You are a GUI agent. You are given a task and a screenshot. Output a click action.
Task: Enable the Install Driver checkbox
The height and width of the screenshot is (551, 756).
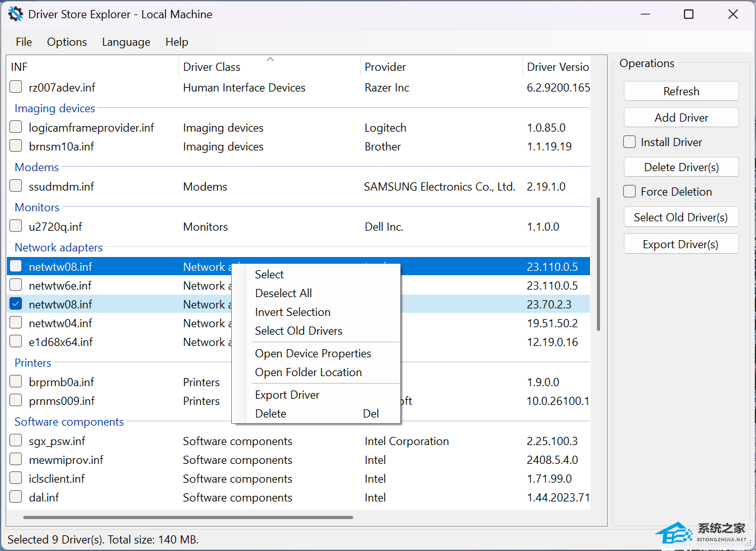tap(629, 142)
